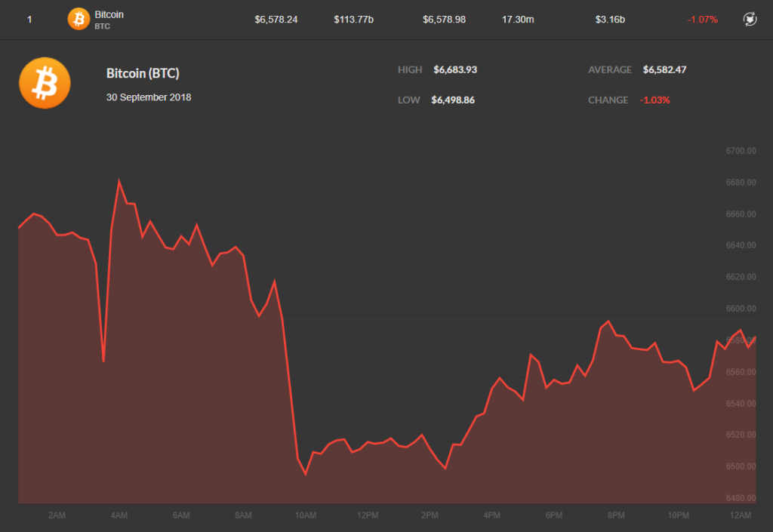Click the -1.07% change in the top row
Image resolution: width=773 pixels, height=532 pixels.
702,20
